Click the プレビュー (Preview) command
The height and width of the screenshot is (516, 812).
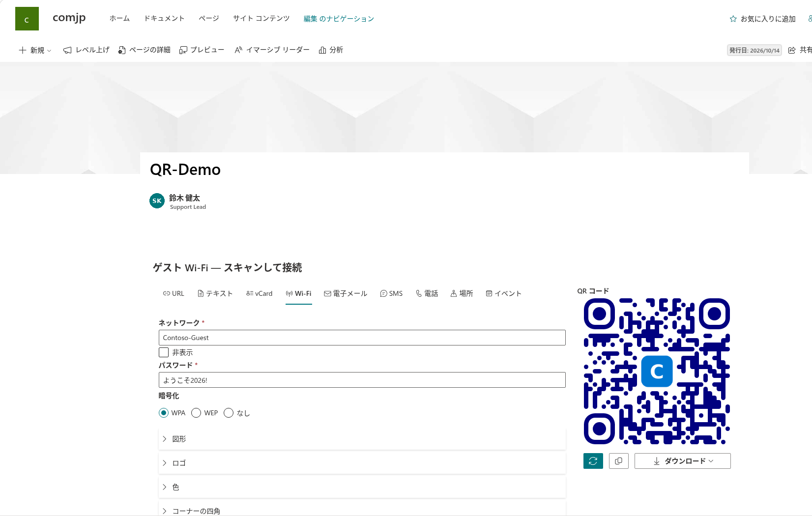click(202, 50)
